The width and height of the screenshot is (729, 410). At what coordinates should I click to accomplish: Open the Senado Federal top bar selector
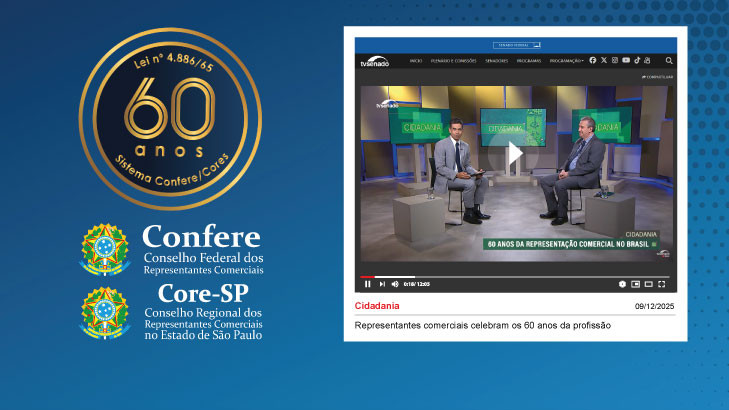[x=517, y=45]
